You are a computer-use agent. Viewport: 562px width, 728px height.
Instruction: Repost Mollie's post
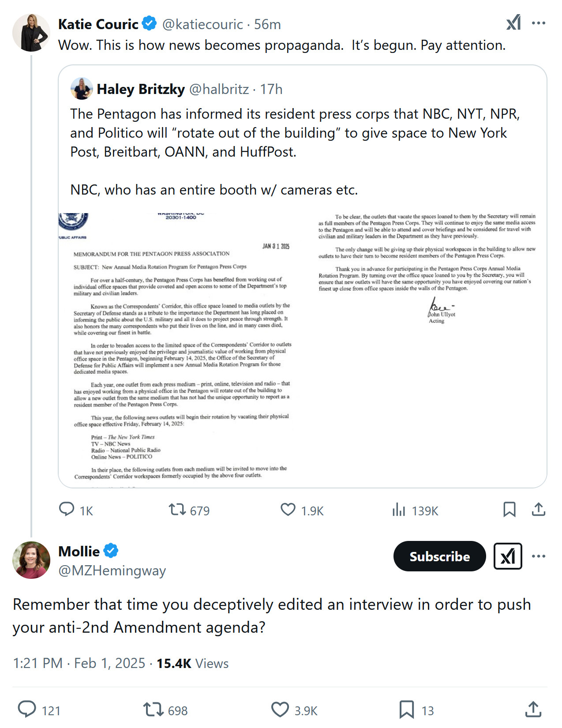tap(153, 709)
